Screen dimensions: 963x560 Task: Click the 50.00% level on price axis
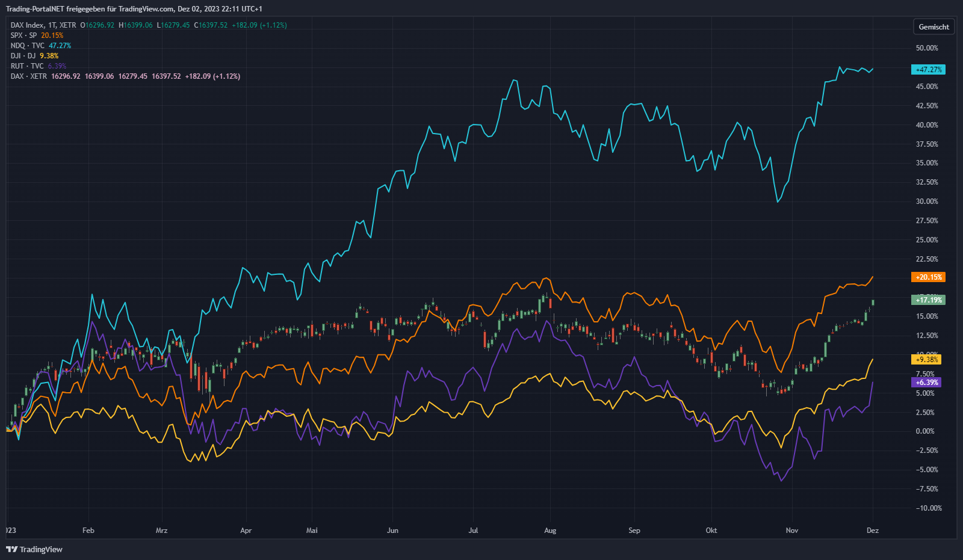927,48
